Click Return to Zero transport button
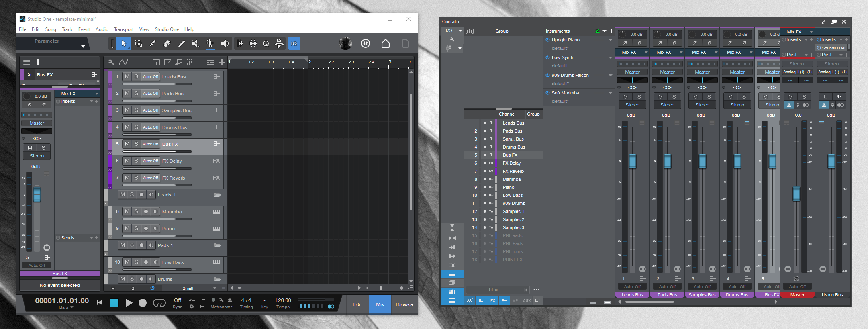This screenshot has width=868, height=329. point(100,302)
